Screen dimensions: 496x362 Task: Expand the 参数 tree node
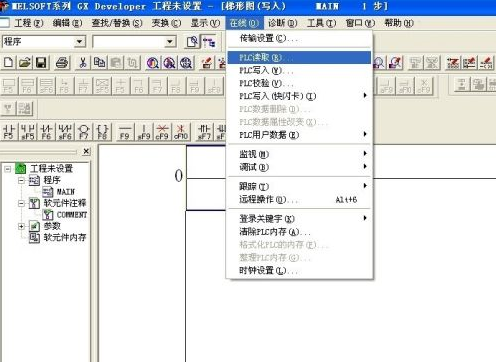click(21, 226)
